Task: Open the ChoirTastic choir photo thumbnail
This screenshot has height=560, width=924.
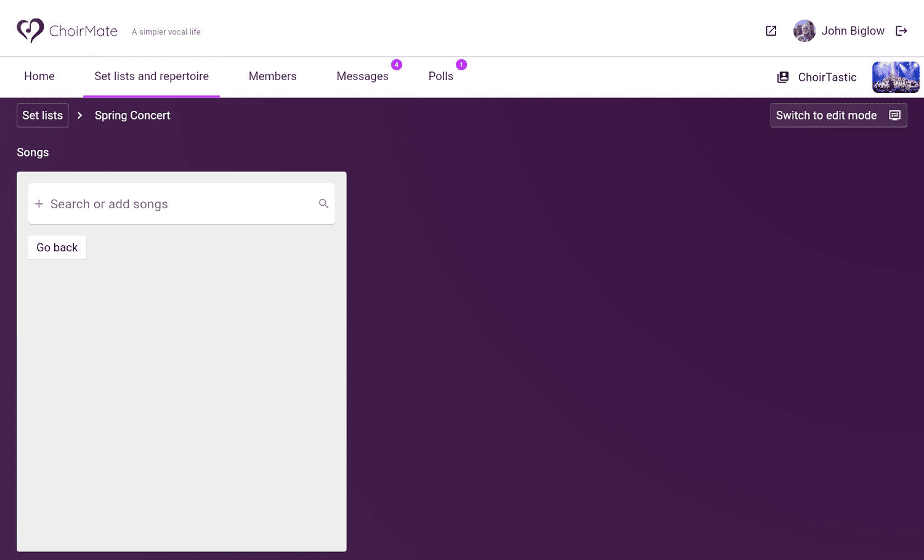Action: 896,77
